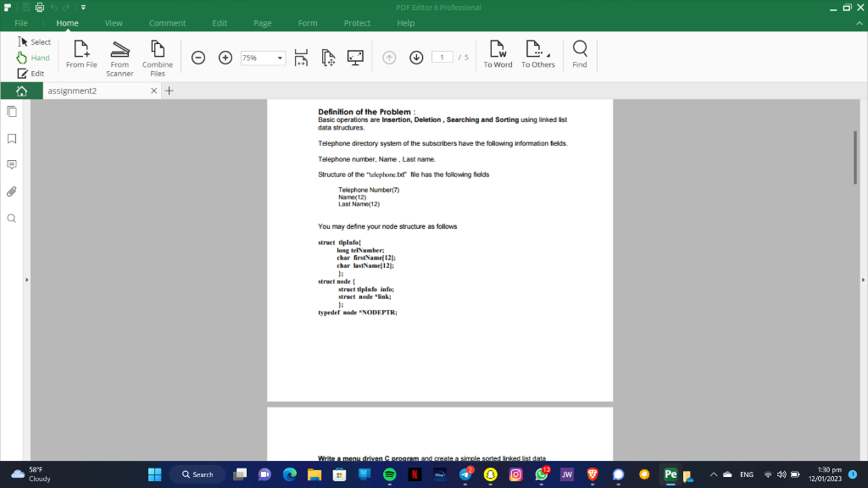Screen dimensions: 868x488
Task: Open the bookmarks panel
Action: tap(12, 138)
